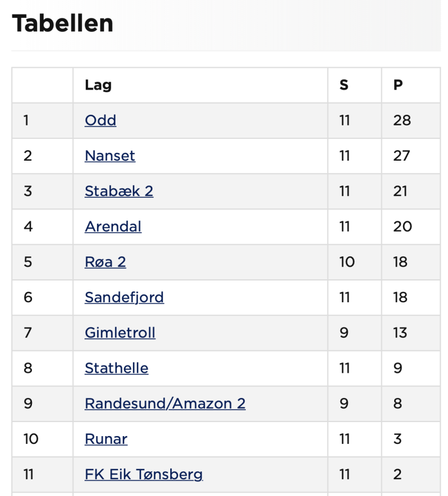Select the Runar team link

click(106, 439)
